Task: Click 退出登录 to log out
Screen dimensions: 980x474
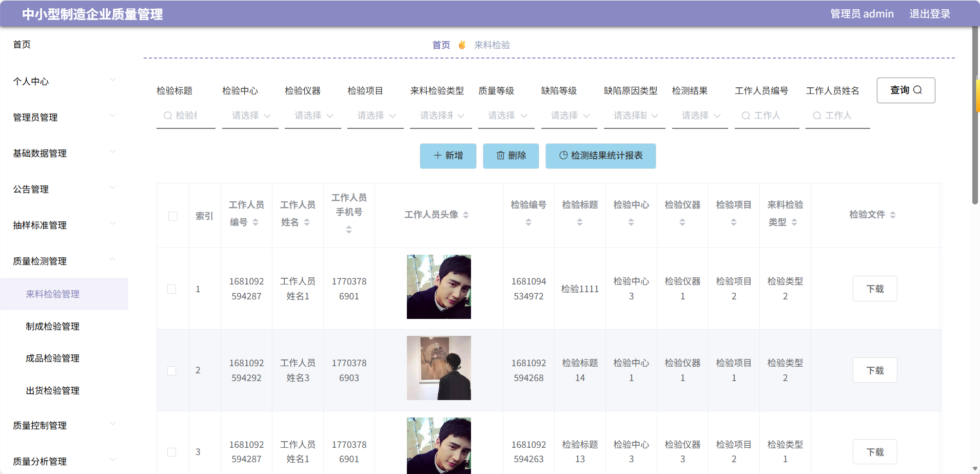Action: coord(930,14)
